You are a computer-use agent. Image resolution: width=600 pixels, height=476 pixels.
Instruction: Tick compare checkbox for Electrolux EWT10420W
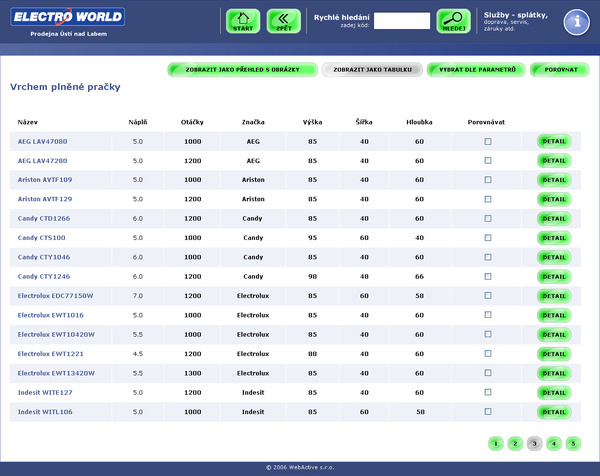(488, 334)
